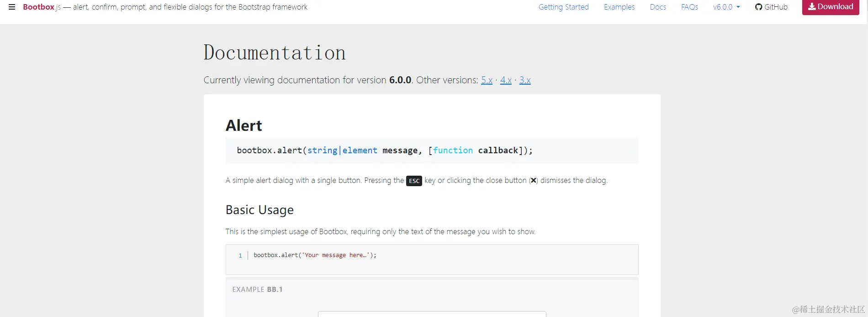This screenshot has height=317, width=868.
Task: Click the close (×) symbol in Alert description
Action: point(533,180)
